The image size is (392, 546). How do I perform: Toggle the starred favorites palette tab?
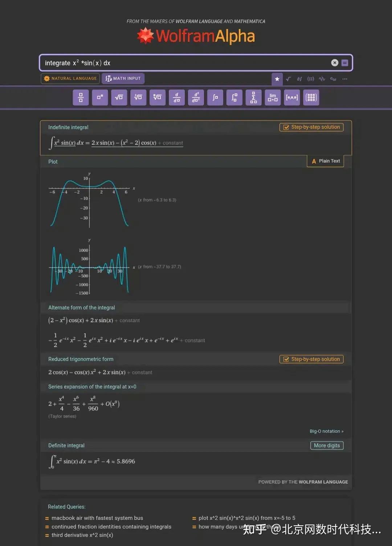pos(277,79)
